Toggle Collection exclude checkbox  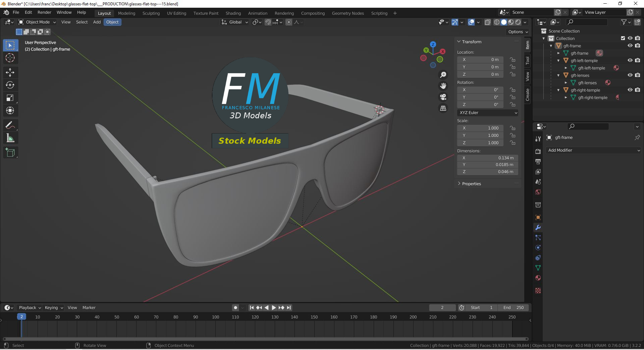623,38
